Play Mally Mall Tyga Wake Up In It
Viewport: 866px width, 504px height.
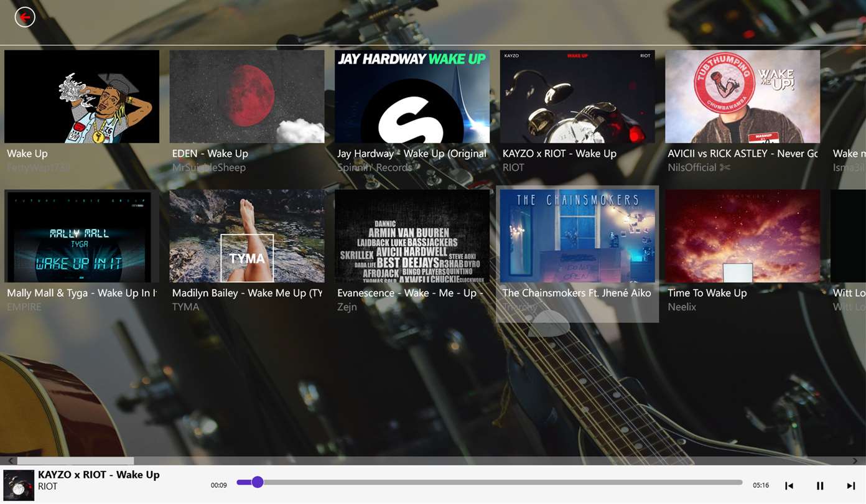pos(81,236)
